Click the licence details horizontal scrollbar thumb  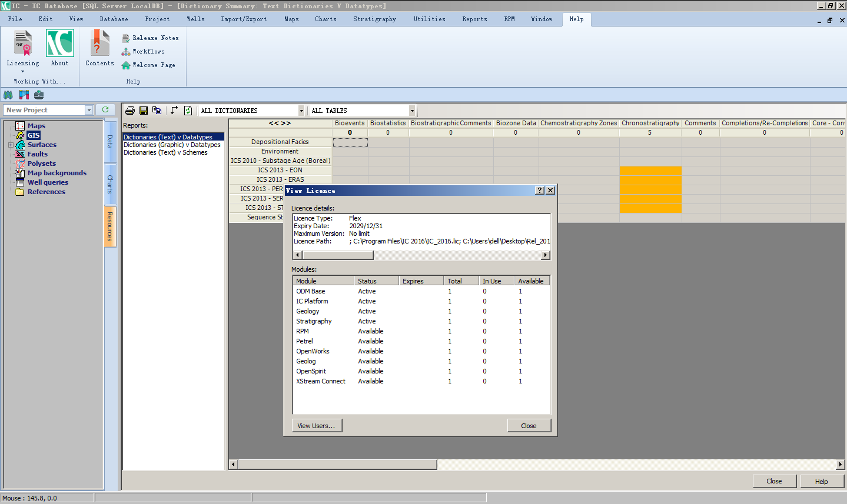pyautogui.click(x=338, y=255)
